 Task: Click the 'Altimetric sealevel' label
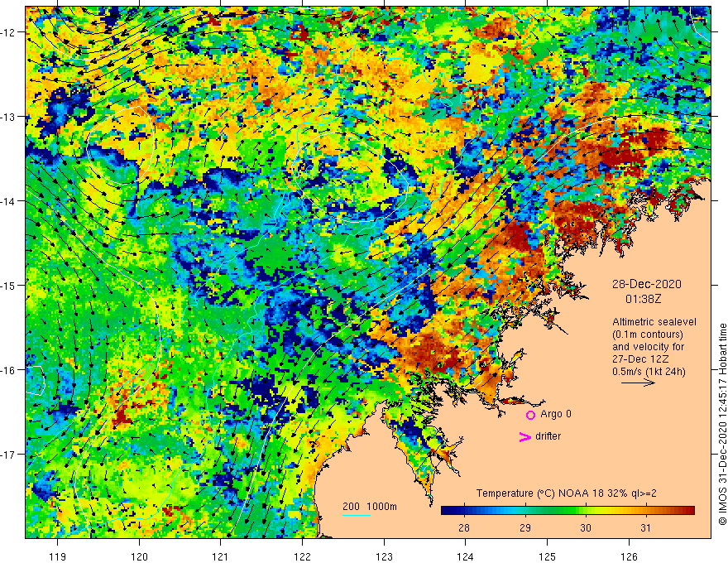[x=654, y=322]
